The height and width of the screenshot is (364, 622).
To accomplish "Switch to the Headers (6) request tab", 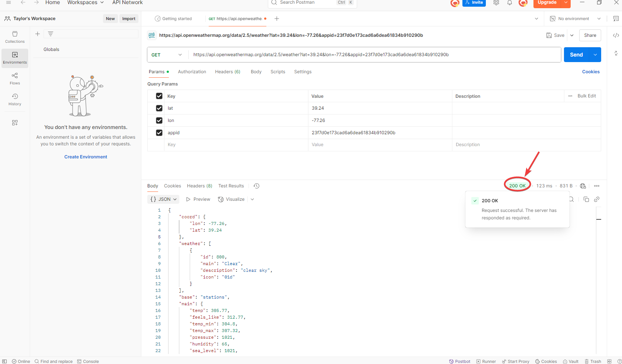I will tap(228, 72).
